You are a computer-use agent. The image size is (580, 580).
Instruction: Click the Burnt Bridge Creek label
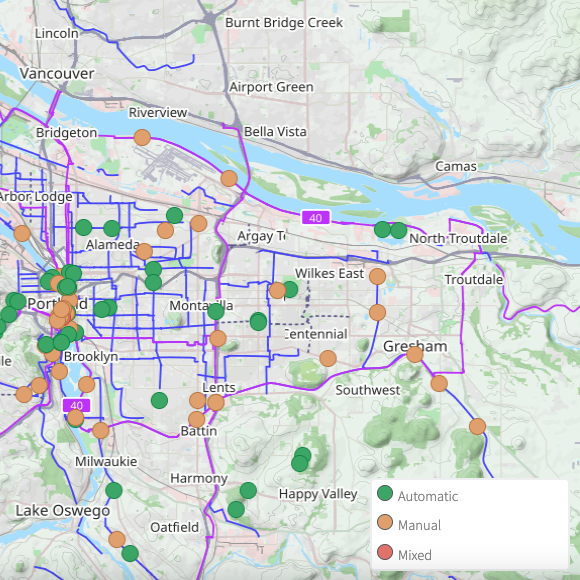coord(284,23)
